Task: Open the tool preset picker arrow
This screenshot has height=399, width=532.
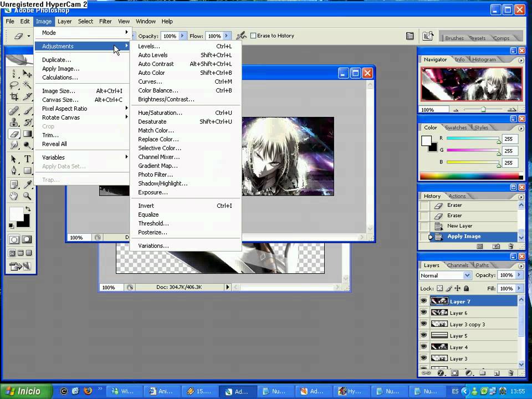Action: [x=29, y=36]
